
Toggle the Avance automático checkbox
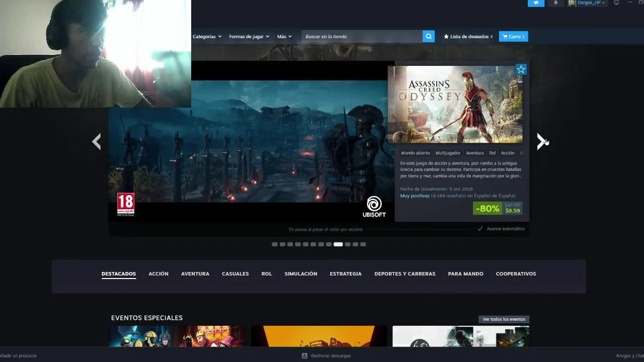[480, 229]
